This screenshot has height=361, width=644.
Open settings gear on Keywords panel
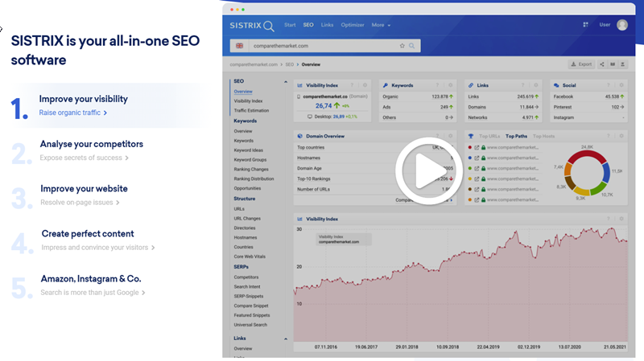[451, 84]
